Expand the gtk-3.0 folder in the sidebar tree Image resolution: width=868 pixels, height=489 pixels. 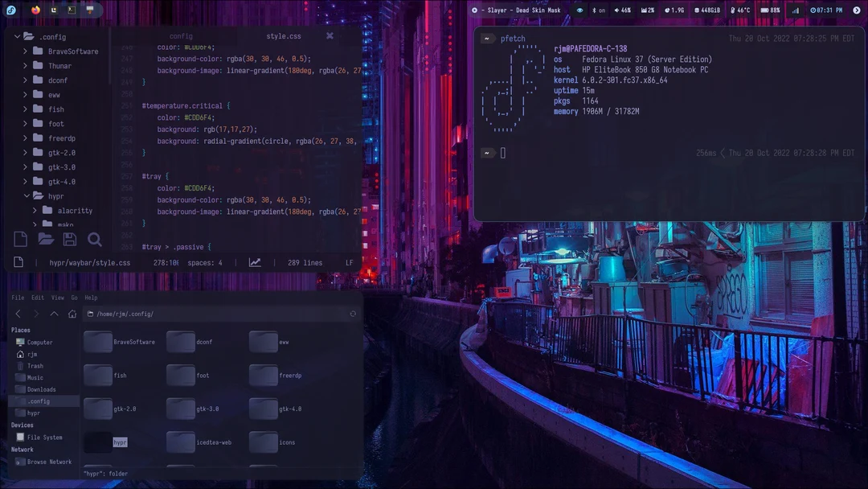click(24, 166)
